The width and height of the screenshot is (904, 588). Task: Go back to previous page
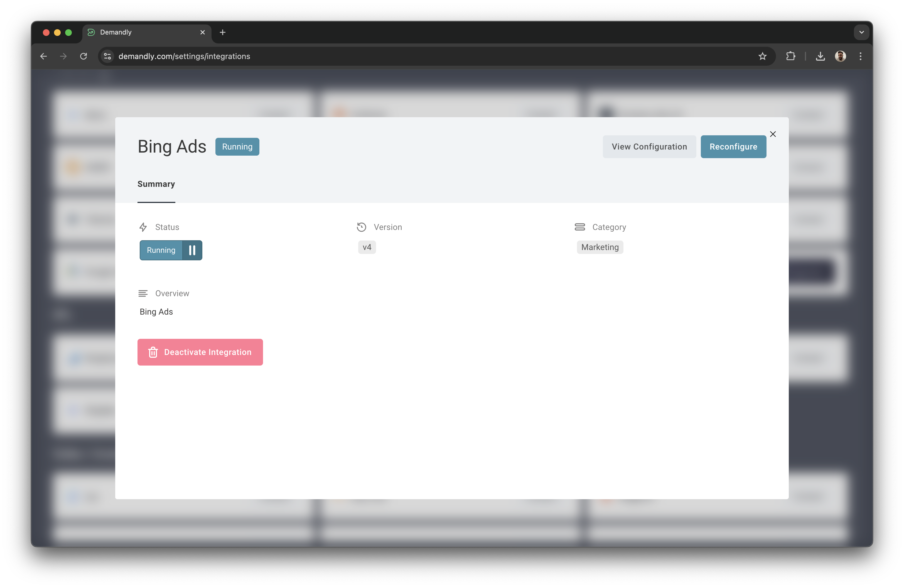[x=44, y=56]
